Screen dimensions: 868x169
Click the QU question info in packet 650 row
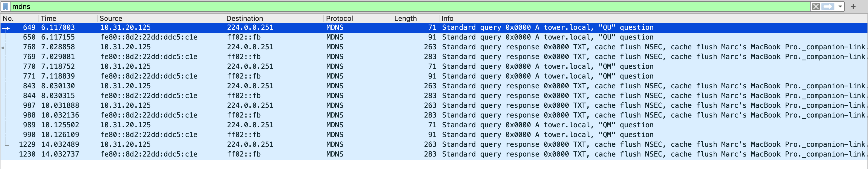[548, 37]
